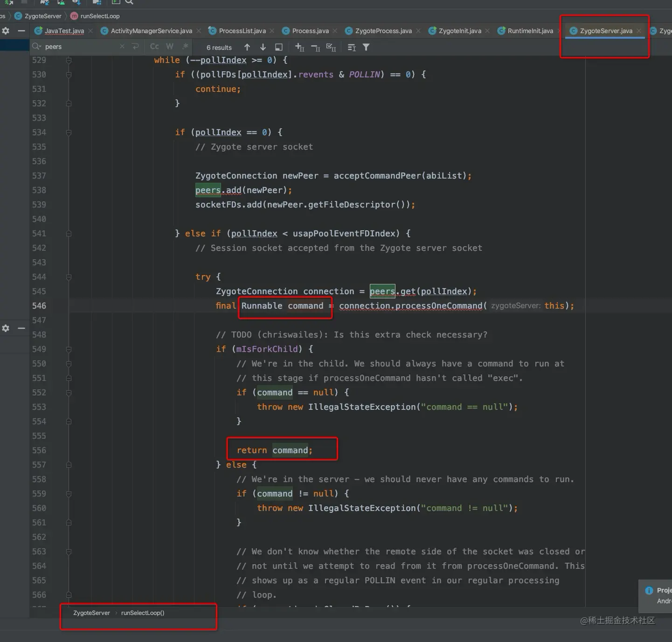Screen dimensions: 672x642
Task: Open search results in Find window
Action: coord(279,47)
